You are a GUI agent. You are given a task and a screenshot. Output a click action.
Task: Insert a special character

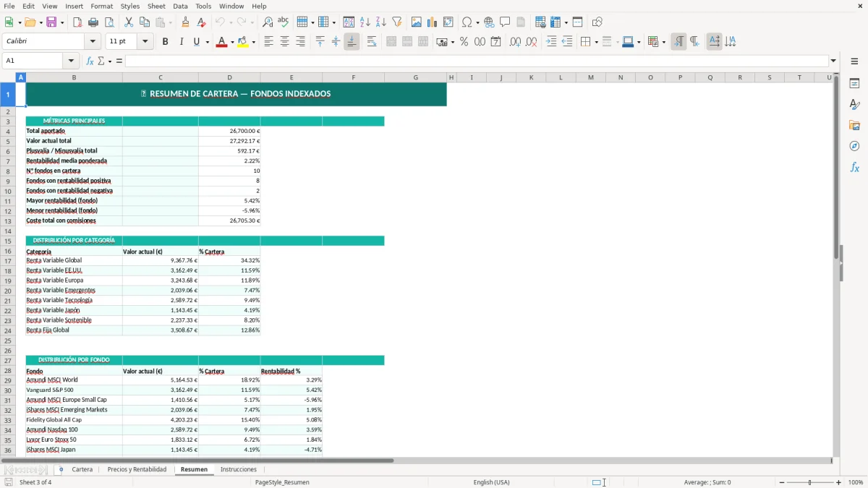tap(467, 22)
